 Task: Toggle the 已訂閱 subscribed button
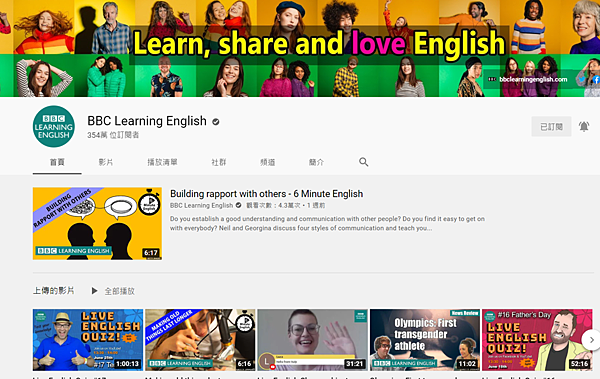[551, 126]
